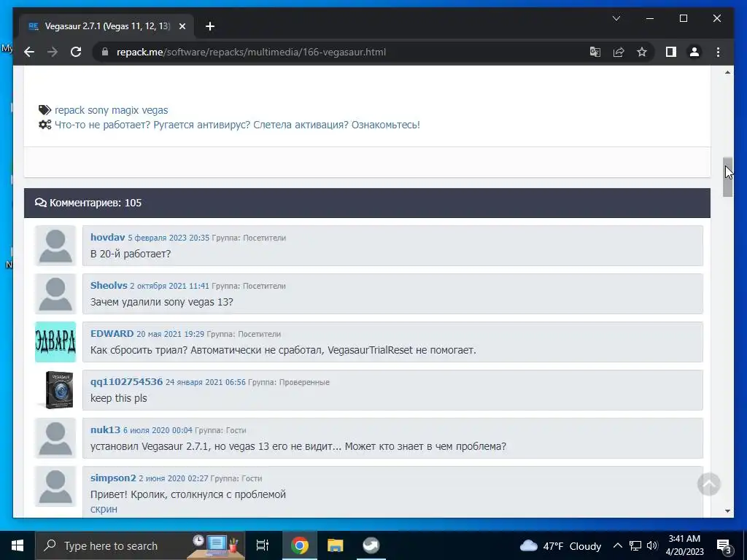Image resolution: width=747 pixels, height=560 pixels.
Task: Open the скрин link in simpson2's comment
Action: 104,509
